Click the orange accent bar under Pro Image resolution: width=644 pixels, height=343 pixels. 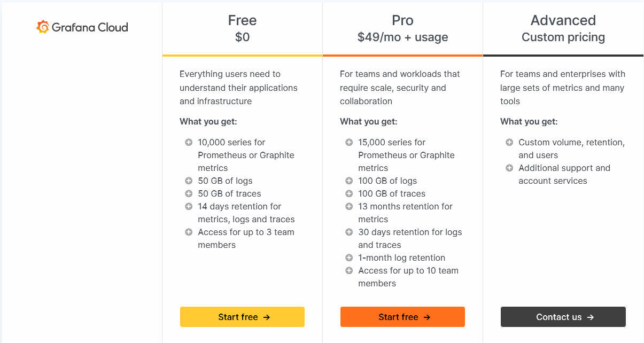point(402,54)
